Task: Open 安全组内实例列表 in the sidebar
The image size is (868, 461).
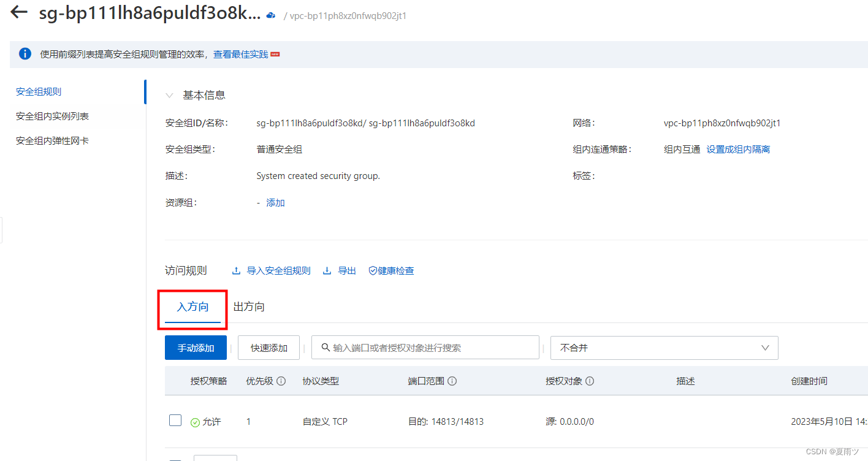Action: [x=53, y=116]
